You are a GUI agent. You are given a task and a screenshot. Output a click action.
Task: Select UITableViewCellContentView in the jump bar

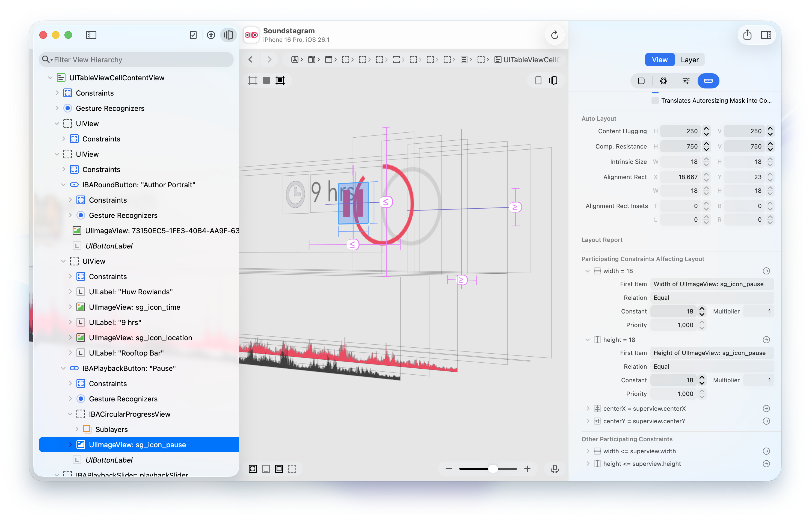tap(528, 59)
